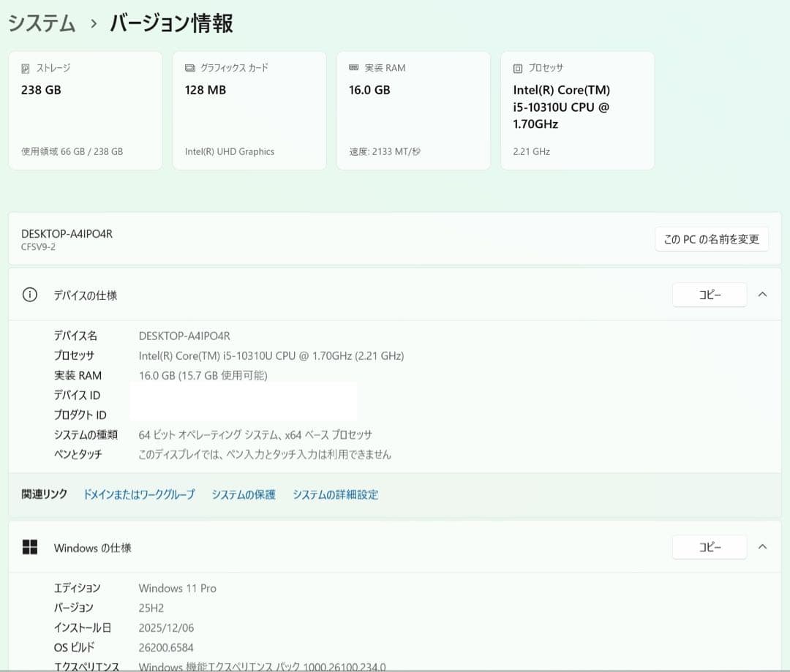Collapse the デバイスの仕様 section

[762, 295]
